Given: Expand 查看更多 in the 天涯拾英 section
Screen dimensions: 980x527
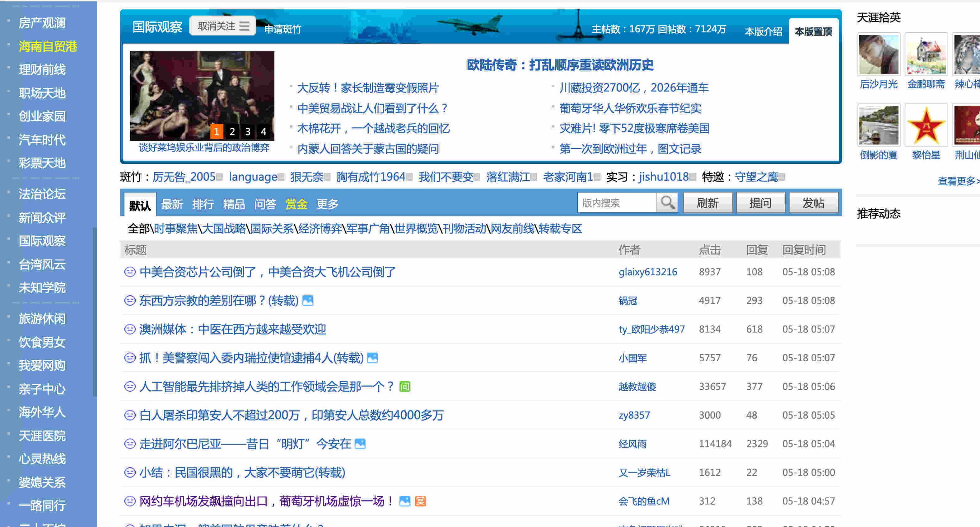Looking at the screenshot, I should pos(958,181).
